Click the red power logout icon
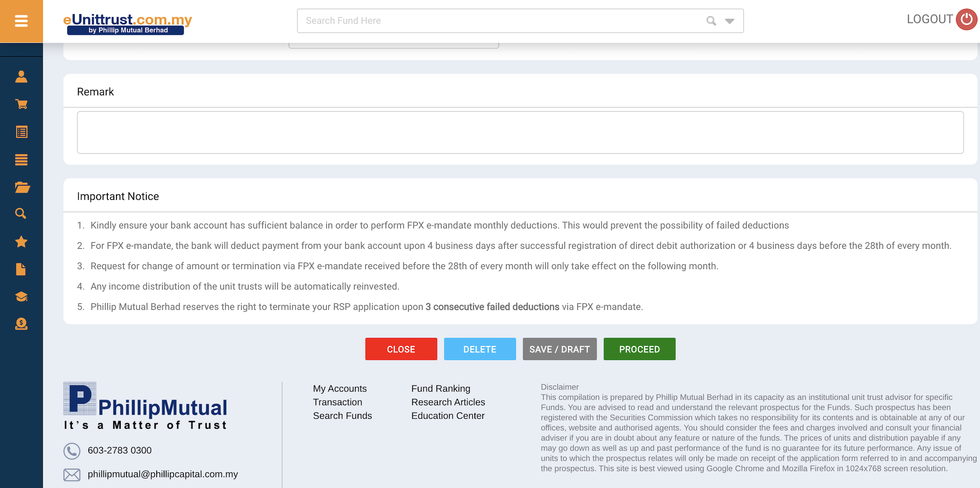Screen dimensions: 980x488 [x=966, y=19]
